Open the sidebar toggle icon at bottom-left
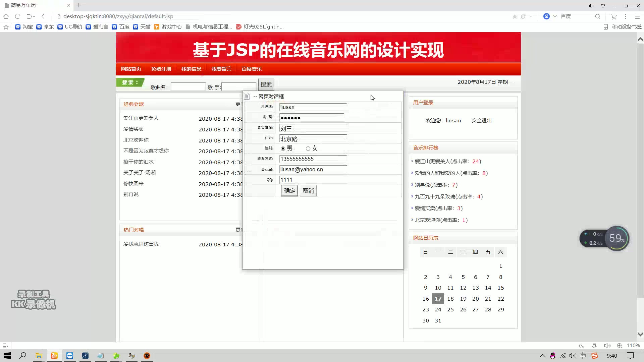The height and width of the screenshot is (362, 644). tap(5, 346)
